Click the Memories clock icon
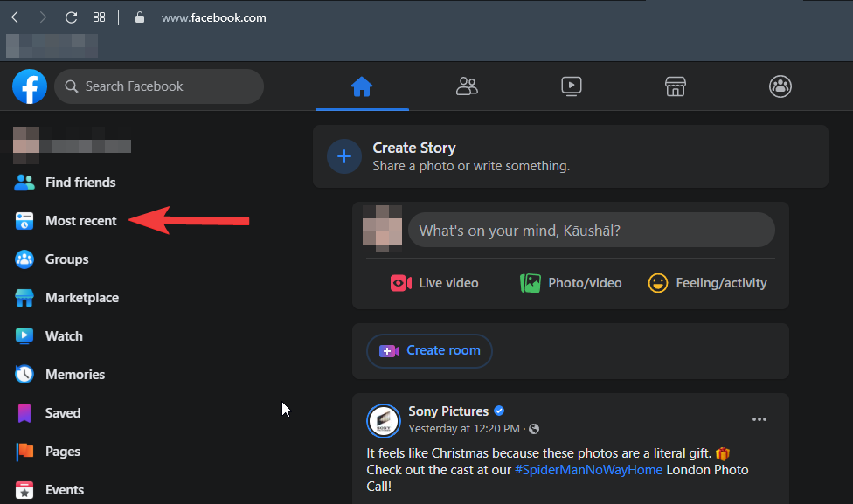 tap(24, 375)
